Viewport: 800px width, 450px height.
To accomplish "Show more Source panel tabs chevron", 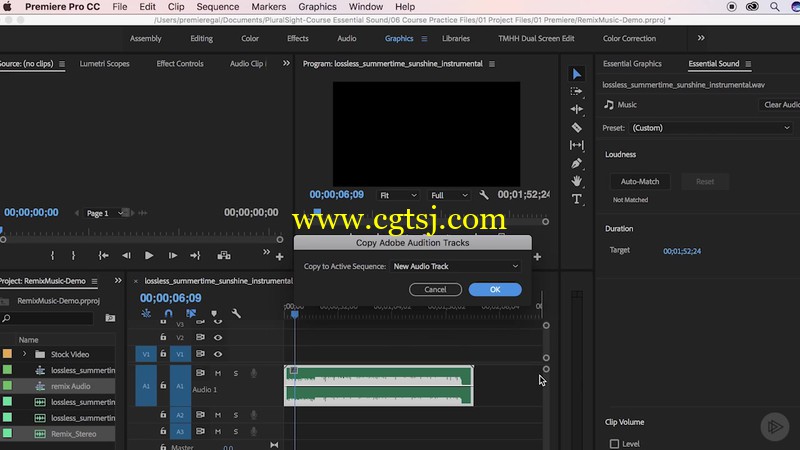I will [x=286, y=63].
